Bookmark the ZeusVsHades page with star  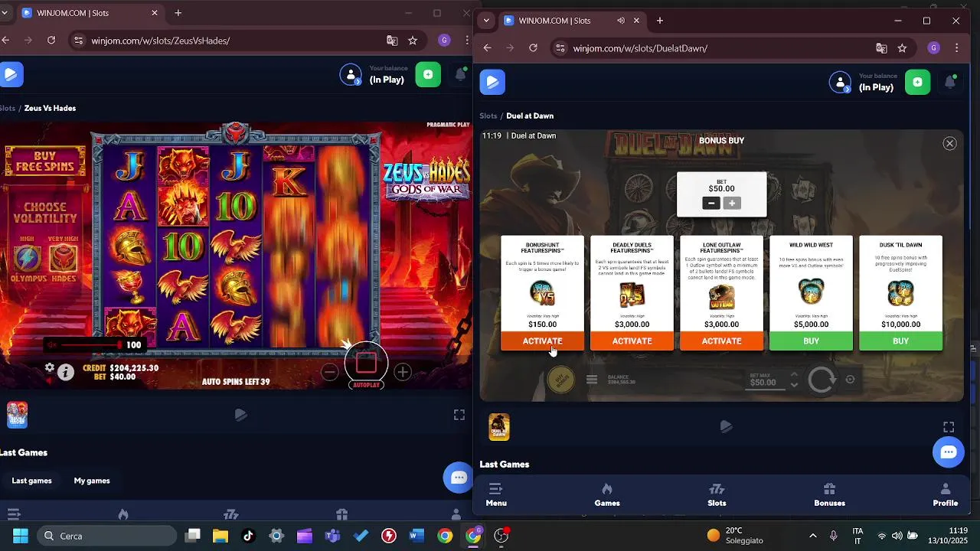pos(413,41)
